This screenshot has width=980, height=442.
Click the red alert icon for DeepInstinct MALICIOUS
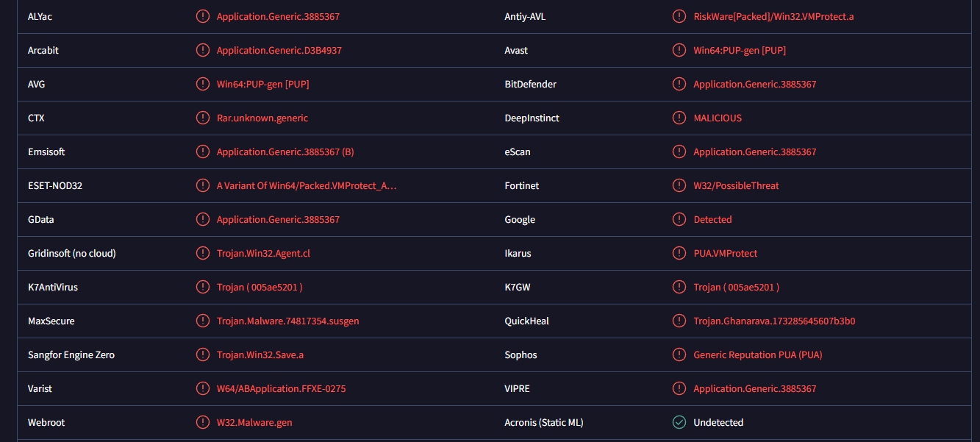tap(679, 118)
